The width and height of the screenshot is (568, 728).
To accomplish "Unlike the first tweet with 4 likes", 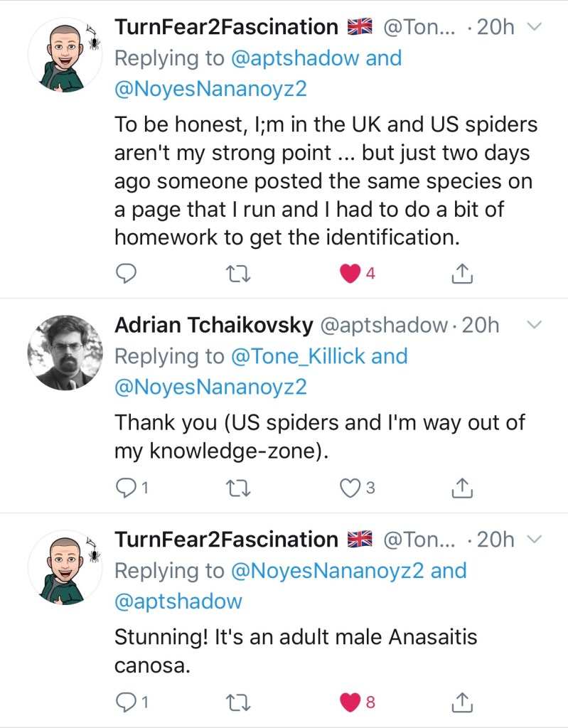I will tap(350, 273).
